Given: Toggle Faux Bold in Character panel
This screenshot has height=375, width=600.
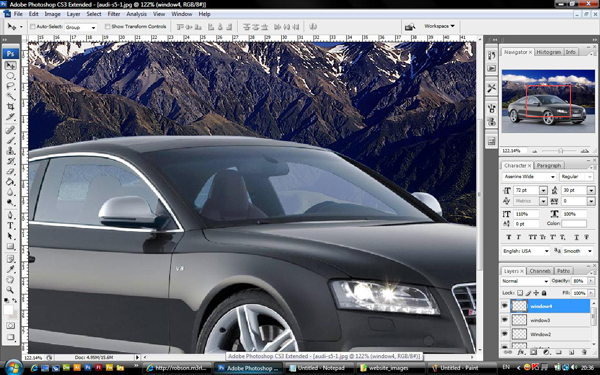Looking at the screenshot, I should 509,237.
